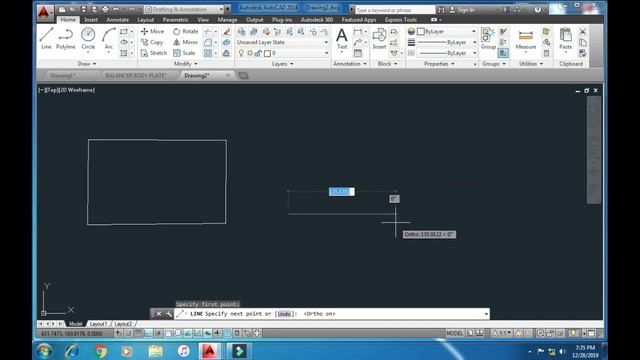Switch to the Insert ribbon tab
The image size is (640, 360).
coord(91,20)
